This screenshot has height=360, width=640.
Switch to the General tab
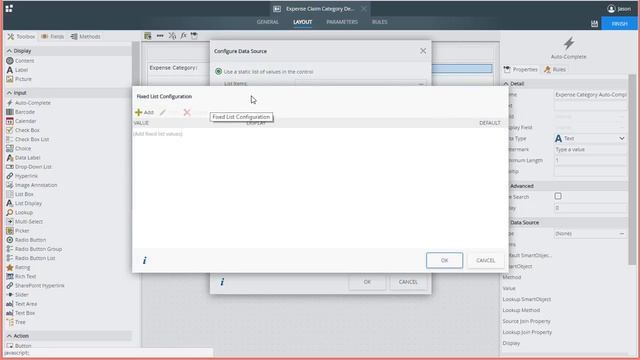268,22
